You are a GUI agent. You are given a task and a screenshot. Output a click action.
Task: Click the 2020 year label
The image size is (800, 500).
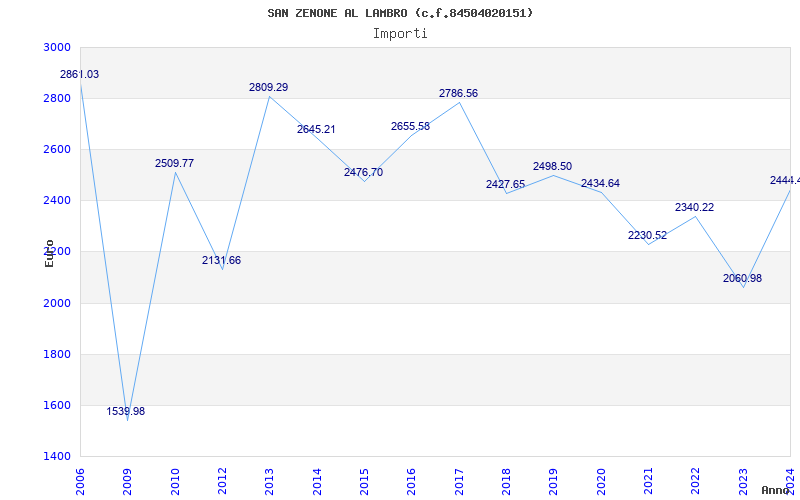[601, 481]
